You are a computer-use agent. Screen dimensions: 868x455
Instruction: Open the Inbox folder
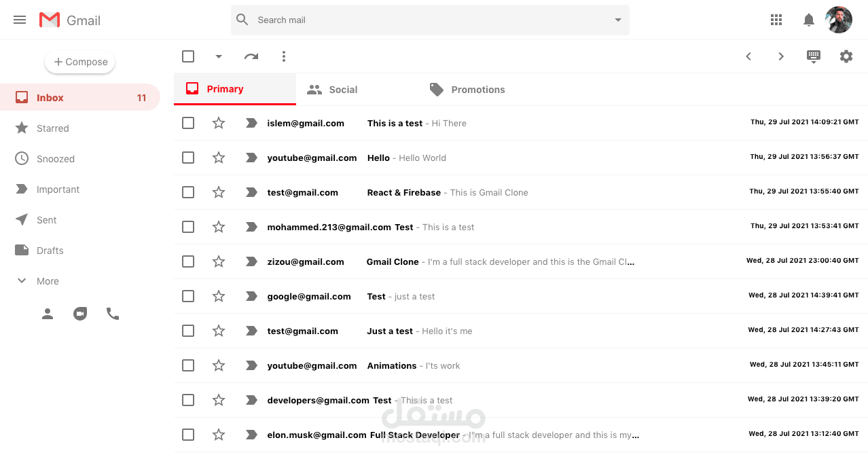coord(80,97)
